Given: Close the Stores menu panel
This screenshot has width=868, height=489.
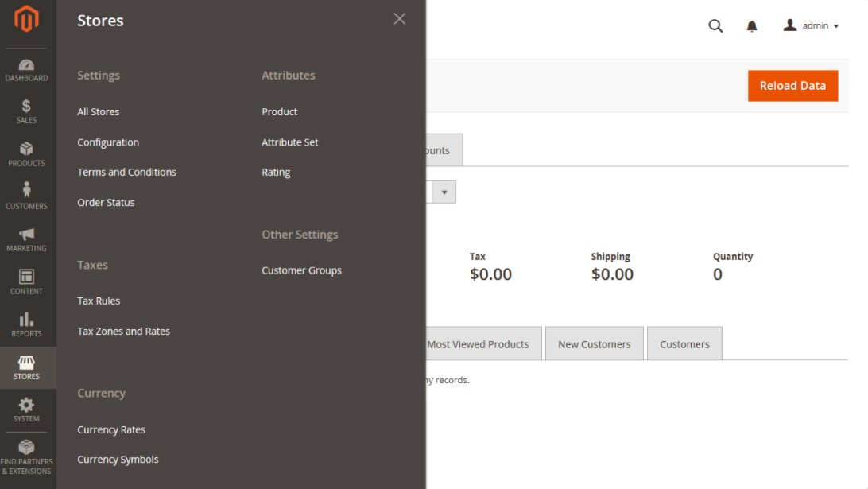Looking at the screenshot, I should (399, 19).
